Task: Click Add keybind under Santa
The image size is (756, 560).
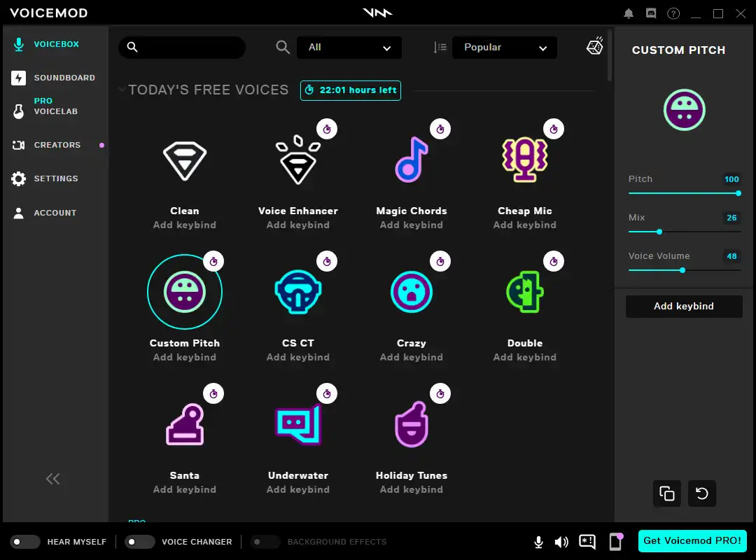Action: point(185,489)
